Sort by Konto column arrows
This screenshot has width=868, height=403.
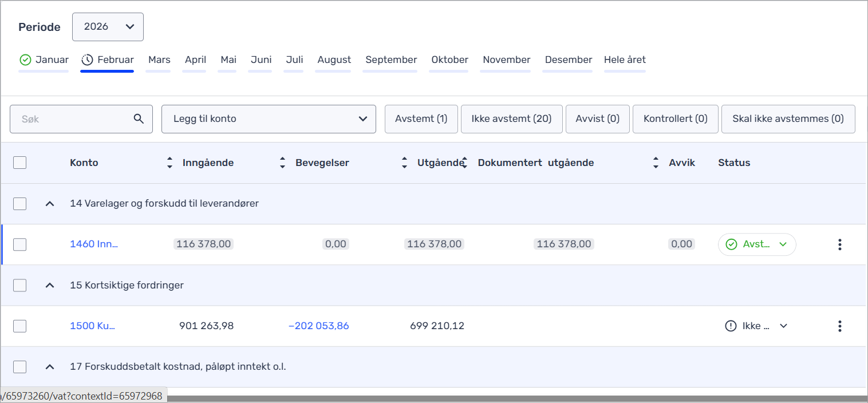(x=169, y=163)
